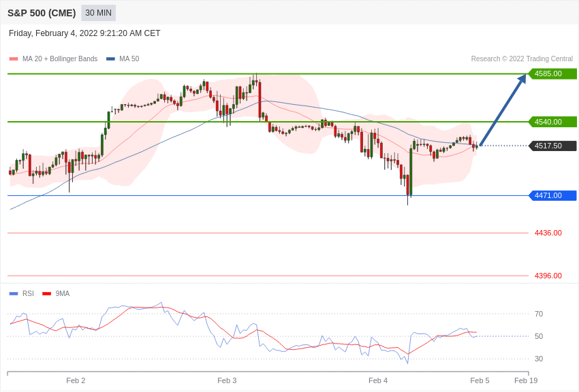Toggle the MA 50 legend entry
579x392 pixels.
coord(123,59)
